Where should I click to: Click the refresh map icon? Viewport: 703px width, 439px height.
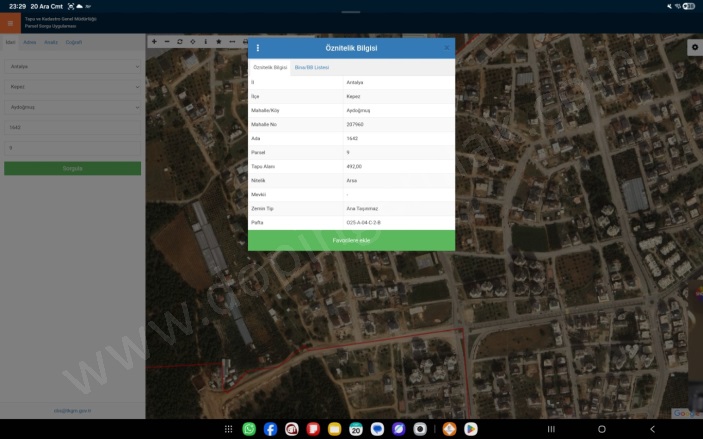point(180,42)
